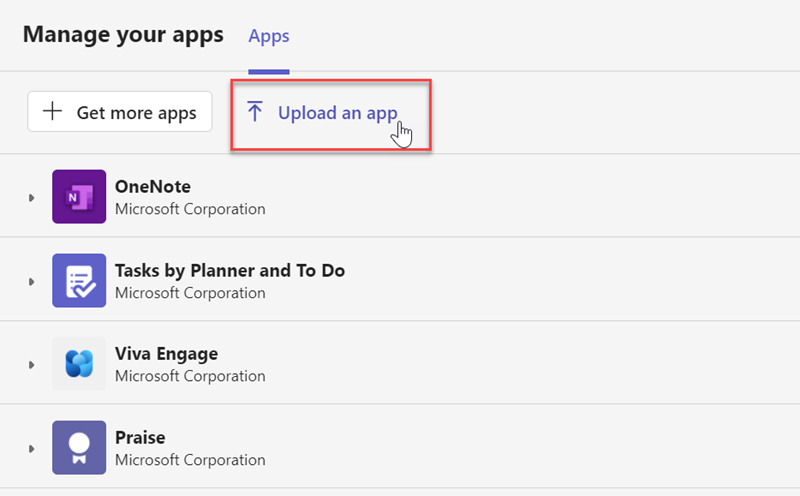Expand the Tasks by Planner and To Do row

pyautogui.click(x=32, y=282)
